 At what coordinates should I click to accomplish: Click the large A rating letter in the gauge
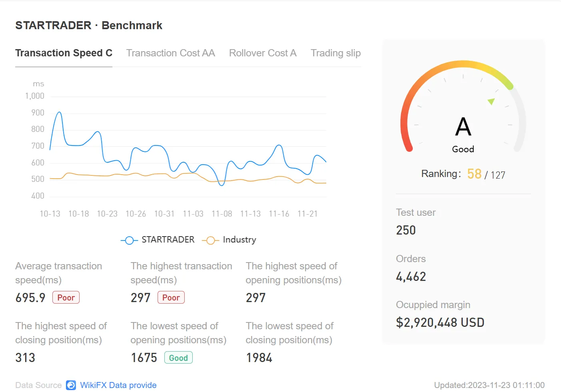(463, 127)
